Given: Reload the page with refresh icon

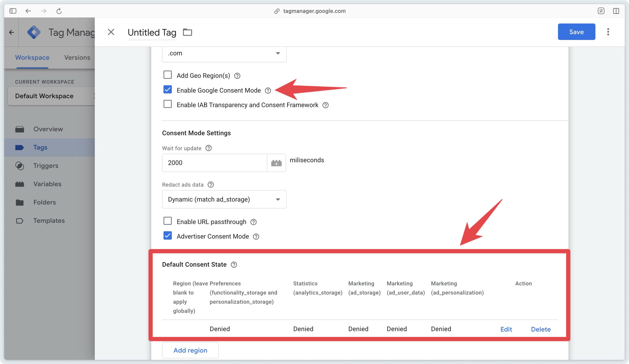Looking at the screenshot, I should pos(59,11).
